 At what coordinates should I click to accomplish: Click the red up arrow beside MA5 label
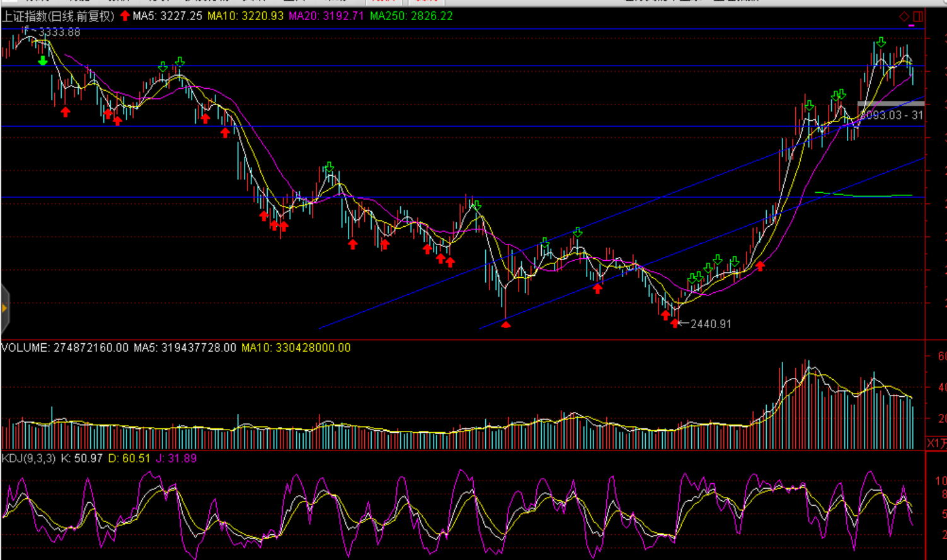pyautogui.click(x=125, y=16)
